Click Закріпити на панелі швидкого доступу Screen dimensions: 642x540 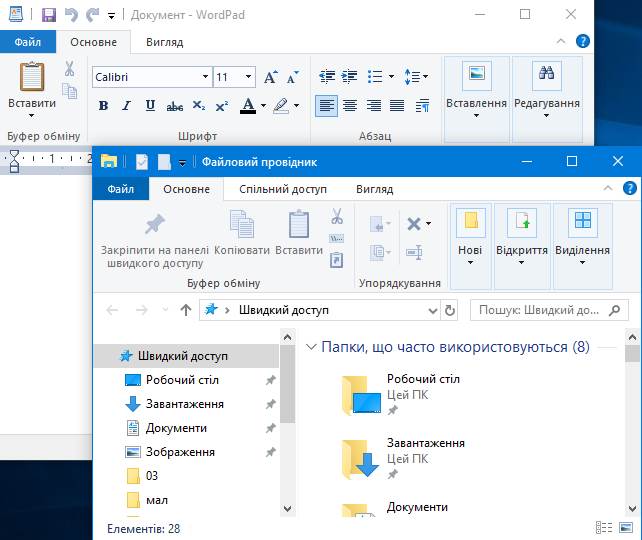tap(155, 240)
